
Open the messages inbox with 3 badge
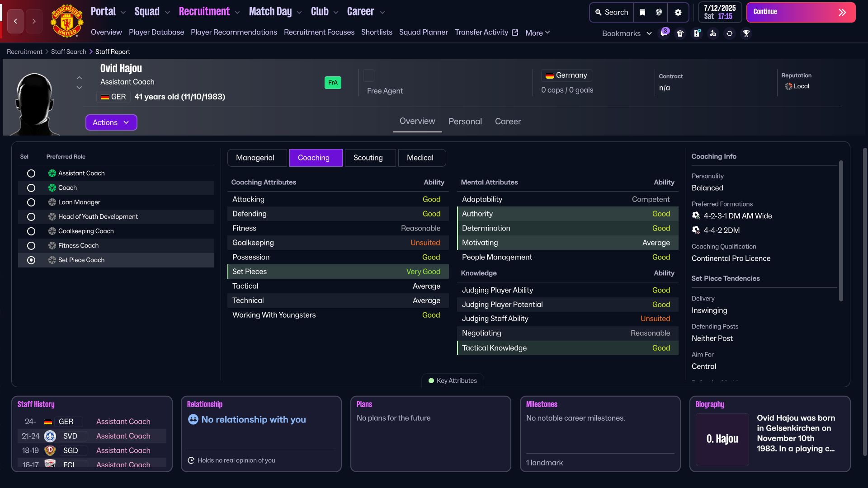664,33
